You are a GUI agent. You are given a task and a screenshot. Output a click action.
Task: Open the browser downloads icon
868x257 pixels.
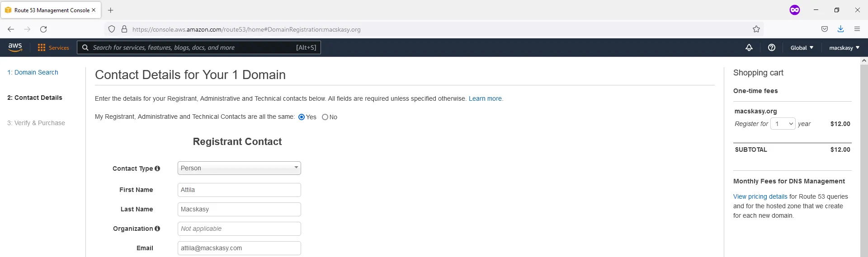point(841,29)
